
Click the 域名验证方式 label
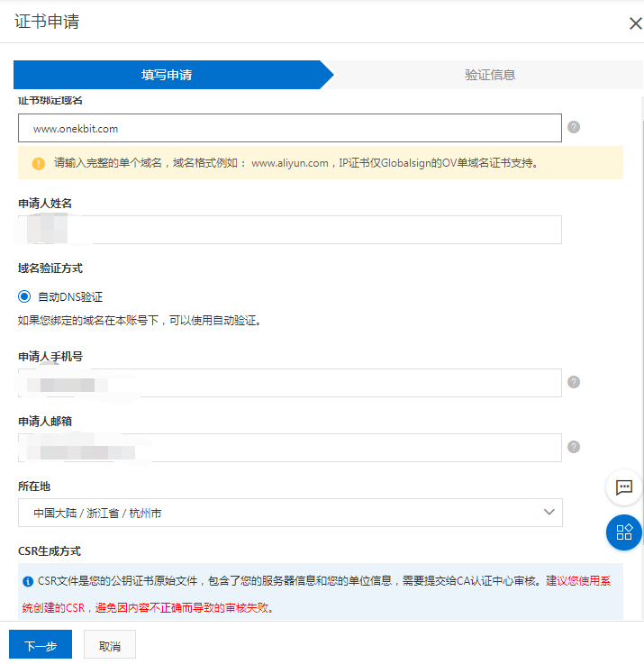click(50, 268)
